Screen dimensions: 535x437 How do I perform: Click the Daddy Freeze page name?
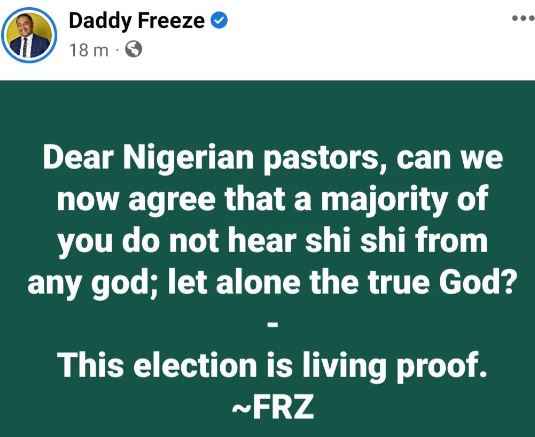click(x=137, y=21)
